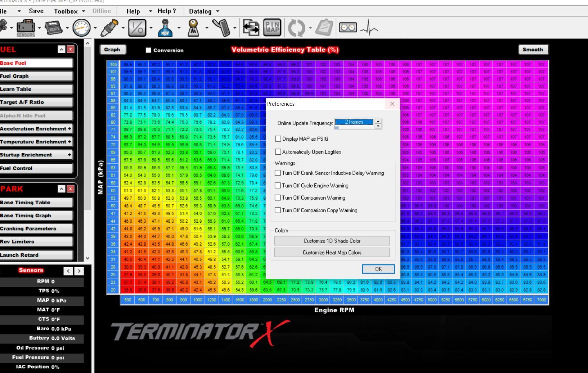Enable Turn Off Cycle Engine Warning
The image size is (588, 373).
pos(278,186)
